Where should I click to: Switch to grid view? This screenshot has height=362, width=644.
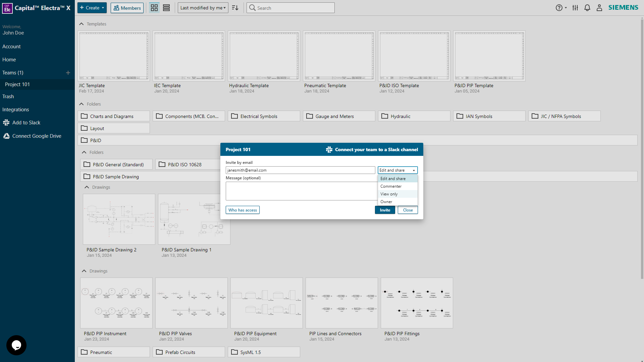[154, 7]
